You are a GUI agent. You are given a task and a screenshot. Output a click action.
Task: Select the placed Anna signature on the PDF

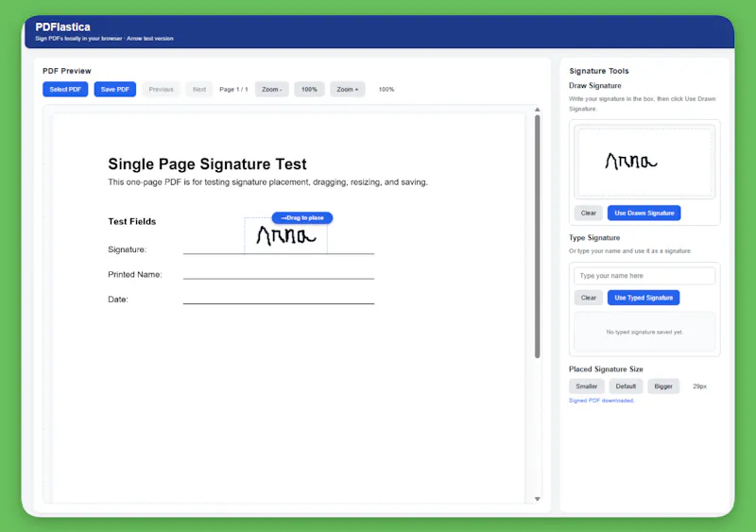tap(286, 236)
